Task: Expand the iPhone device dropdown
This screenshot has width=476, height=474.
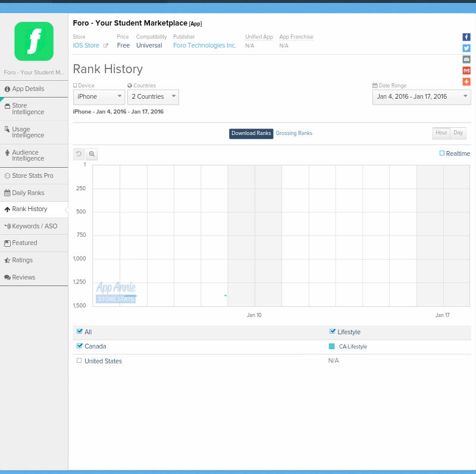Action: point(99,97)
